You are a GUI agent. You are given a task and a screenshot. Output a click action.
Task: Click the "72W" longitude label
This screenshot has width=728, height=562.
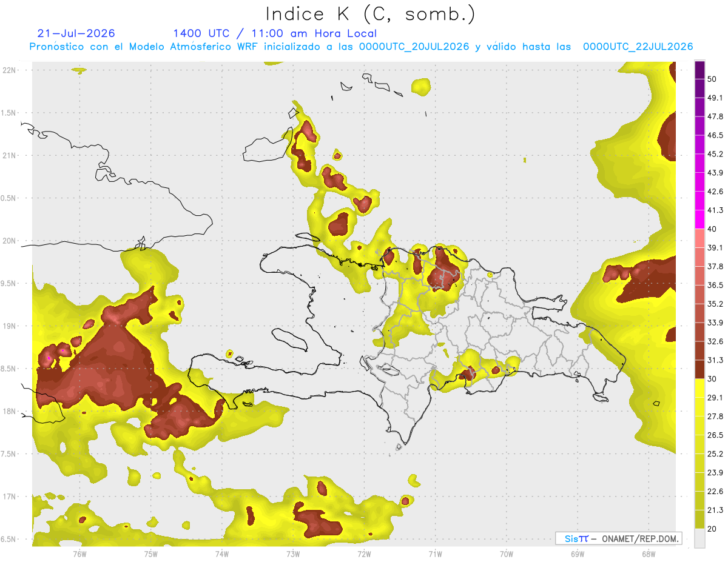point(364,554)
